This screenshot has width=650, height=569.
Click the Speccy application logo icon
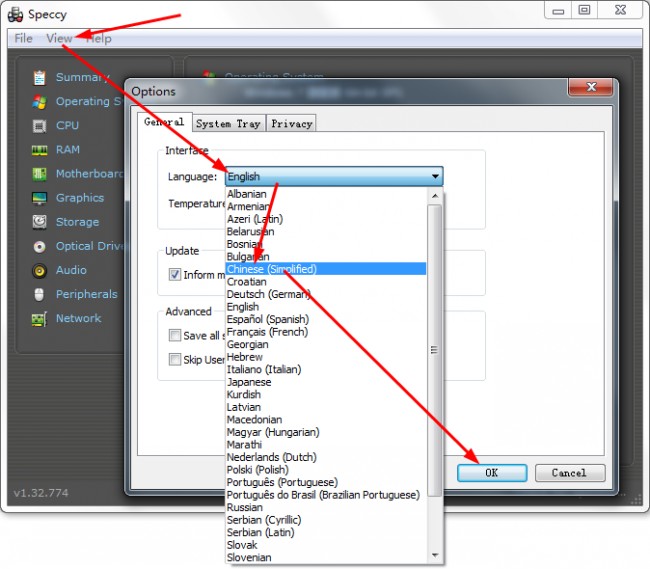(15, 15)
